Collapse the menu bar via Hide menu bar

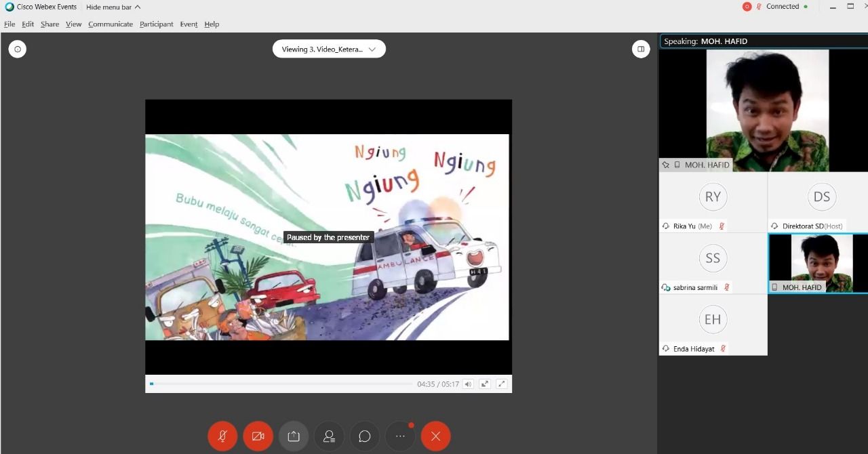(x=113, y=7)
